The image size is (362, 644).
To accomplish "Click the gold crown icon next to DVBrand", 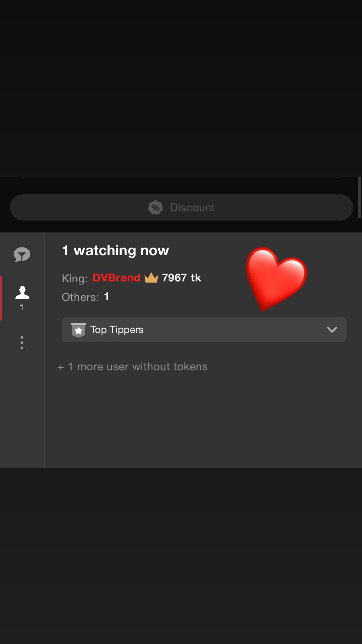I will (151, 278).
